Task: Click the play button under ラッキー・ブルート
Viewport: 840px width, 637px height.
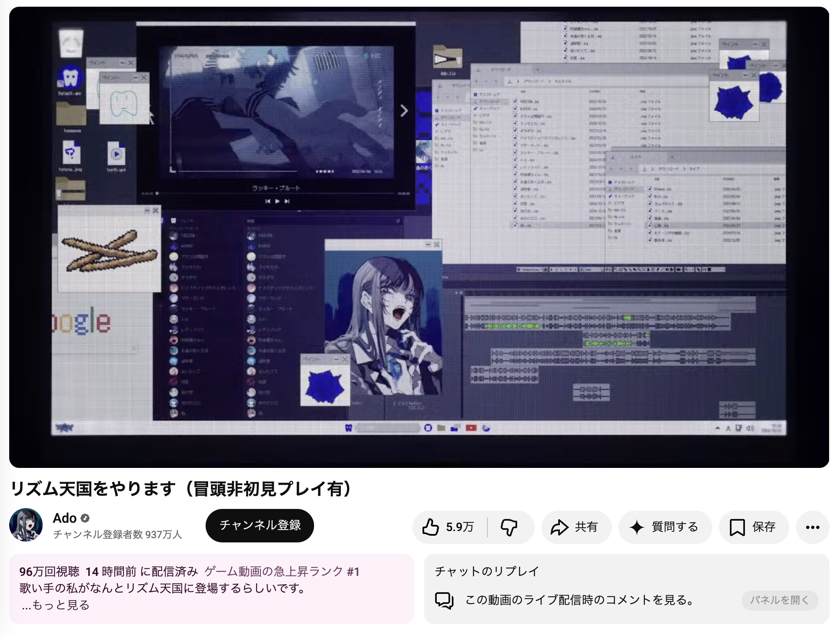Action: click(277, 201)
